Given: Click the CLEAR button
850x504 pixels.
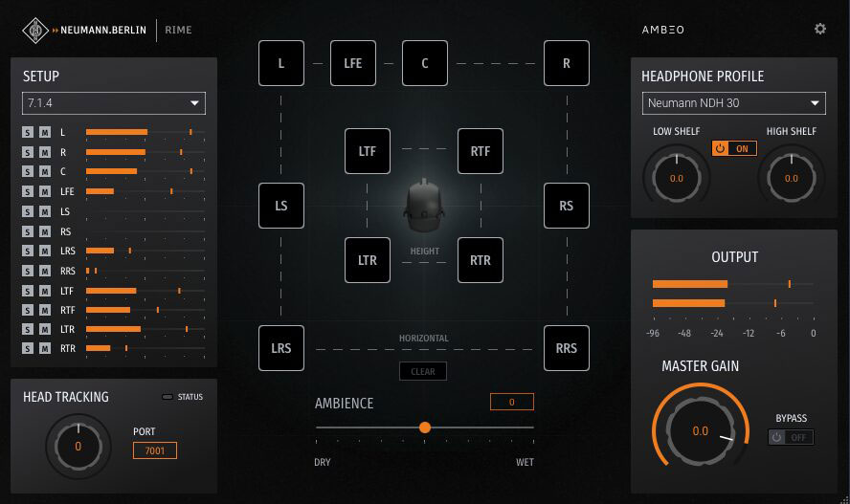Looking at the screenshot, I should pyautogui.click(x=423, y=371).
